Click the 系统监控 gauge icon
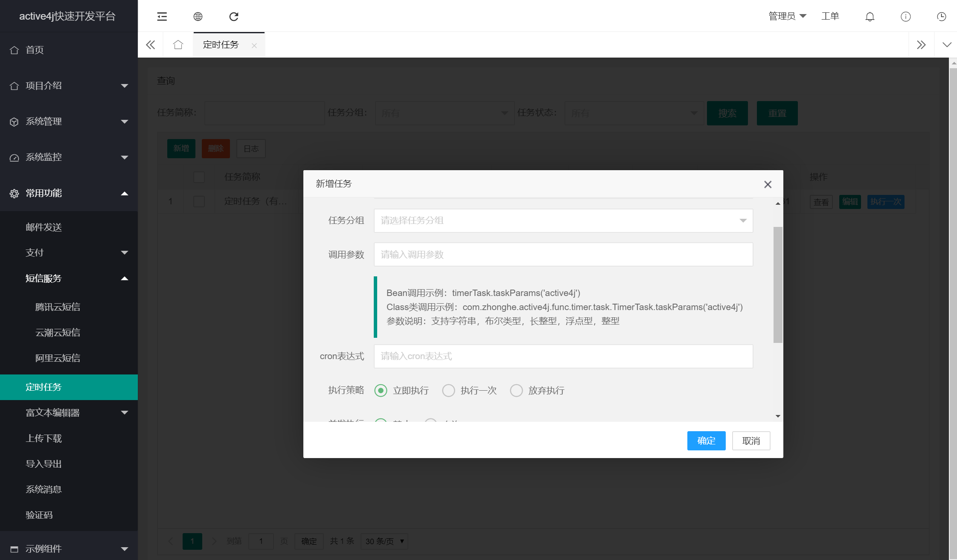Viewport: 957px width, 560px height. coord(14,157)
